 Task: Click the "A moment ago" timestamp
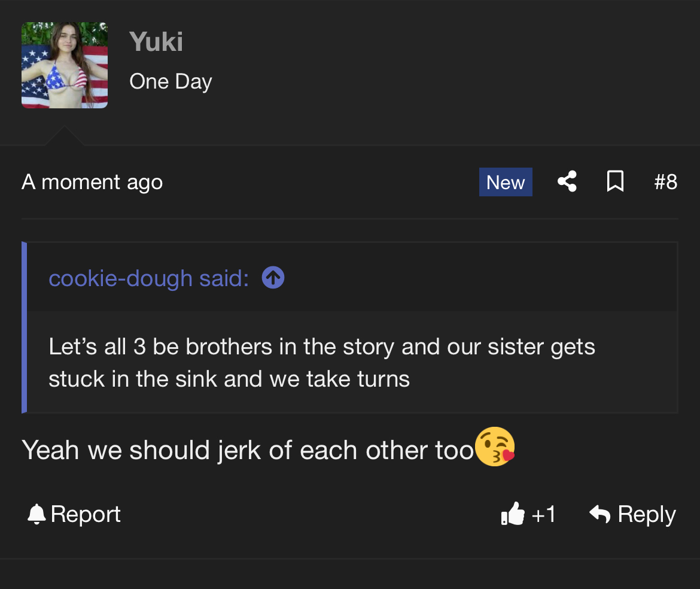point(92,182)
